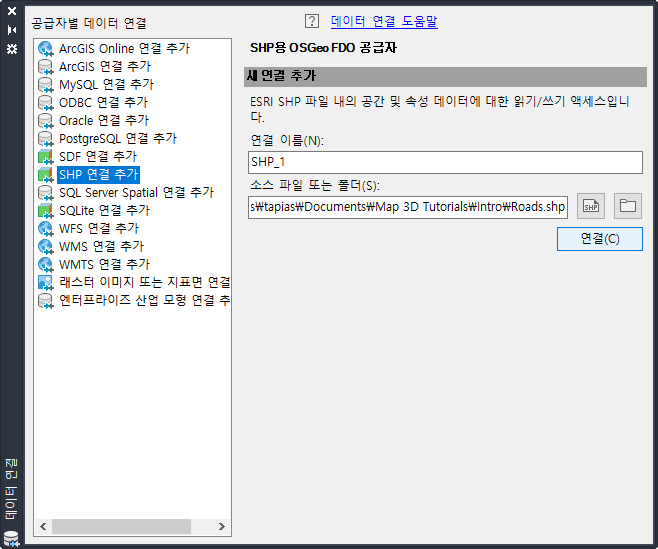The height and width of the screenshot is (549, 658).
Task: Browse for an SHP file button
Action: click(x=591, y=206)
